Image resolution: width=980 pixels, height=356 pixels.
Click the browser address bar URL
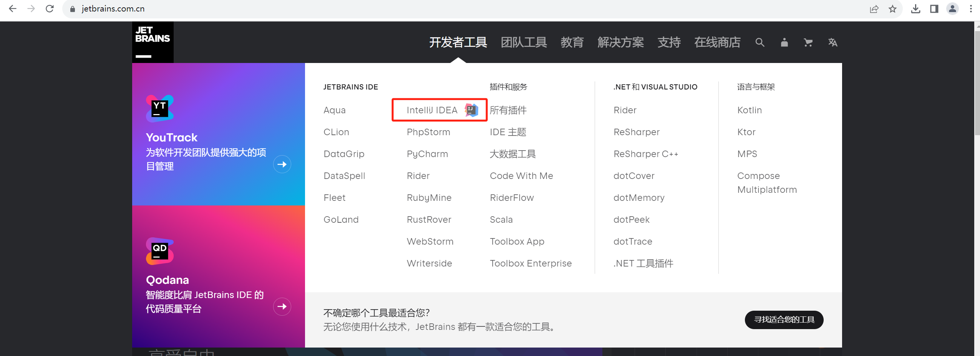(113, 9)
